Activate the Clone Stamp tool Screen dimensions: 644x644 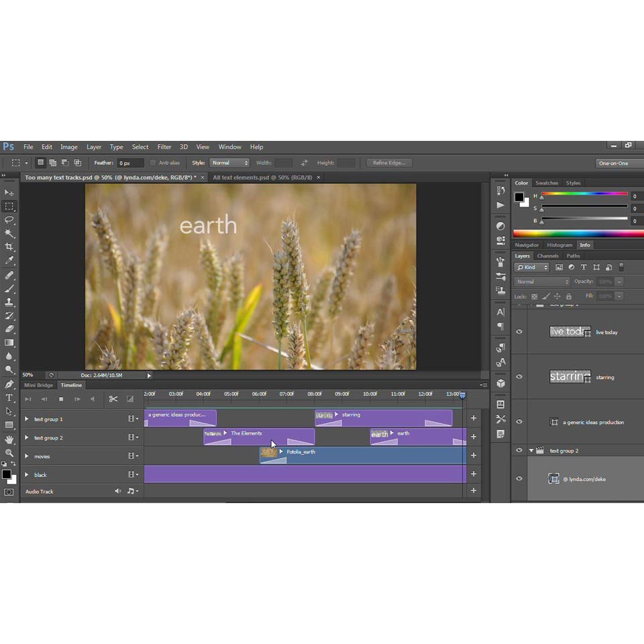click(9, 302)
